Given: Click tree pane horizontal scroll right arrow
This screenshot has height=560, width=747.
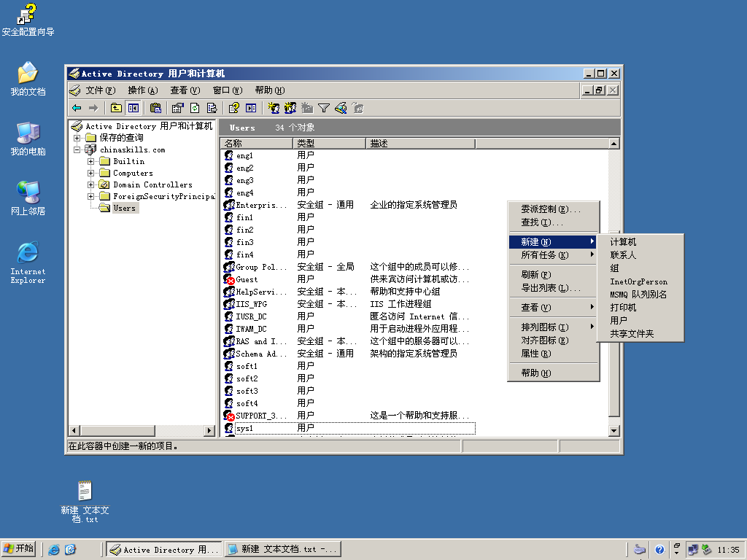Looking at the screenshot, I should pos(209,430).
